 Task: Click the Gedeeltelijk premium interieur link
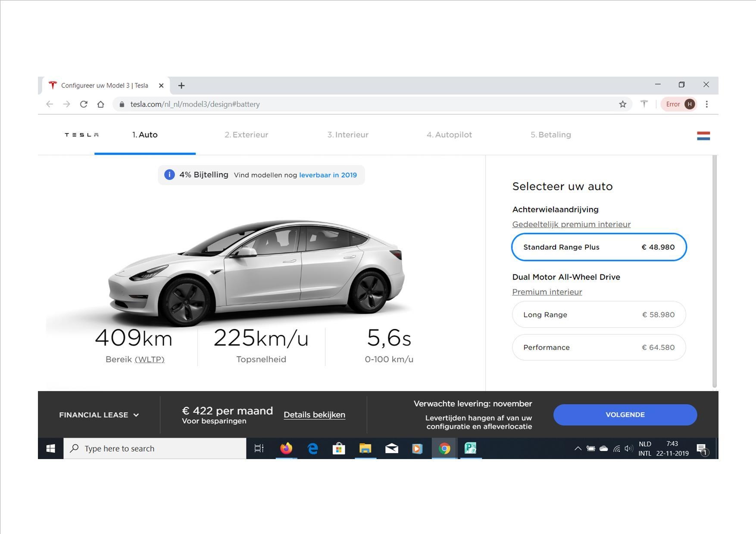[x=571, y=224]
